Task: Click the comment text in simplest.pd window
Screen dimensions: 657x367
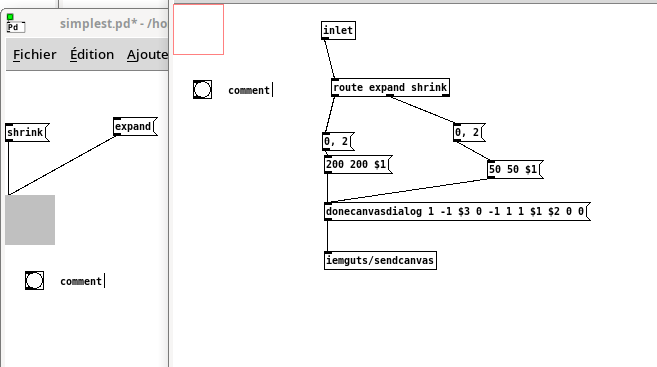Action: pyautogui.click(x=81, y=282)
